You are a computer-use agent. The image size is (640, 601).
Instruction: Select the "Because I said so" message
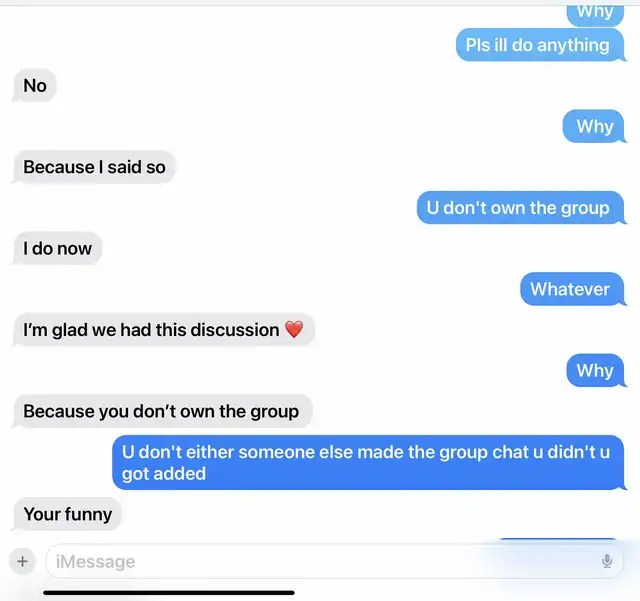point(94,167)
